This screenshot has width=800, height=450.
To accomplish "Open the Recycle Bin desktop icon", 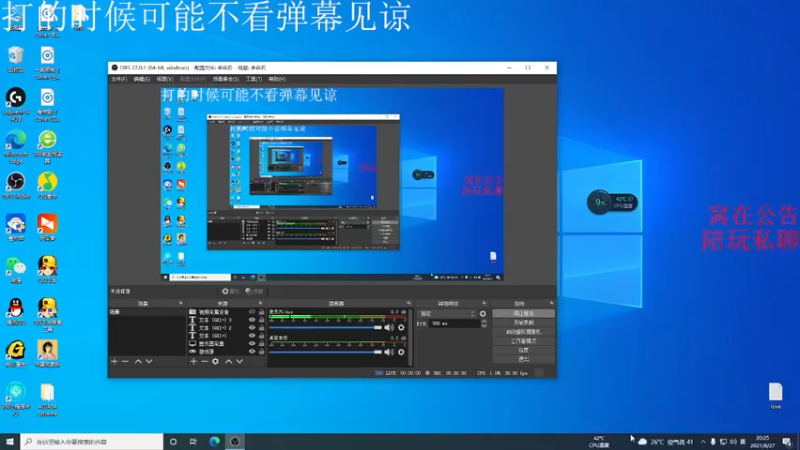I will pyautogui.click(x=16, y=59).
